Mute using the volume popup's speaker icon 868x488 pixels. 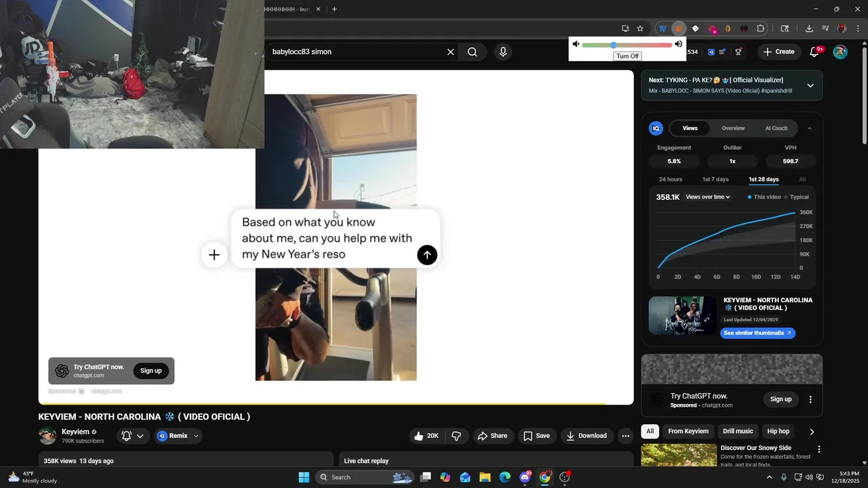[576, 44]
